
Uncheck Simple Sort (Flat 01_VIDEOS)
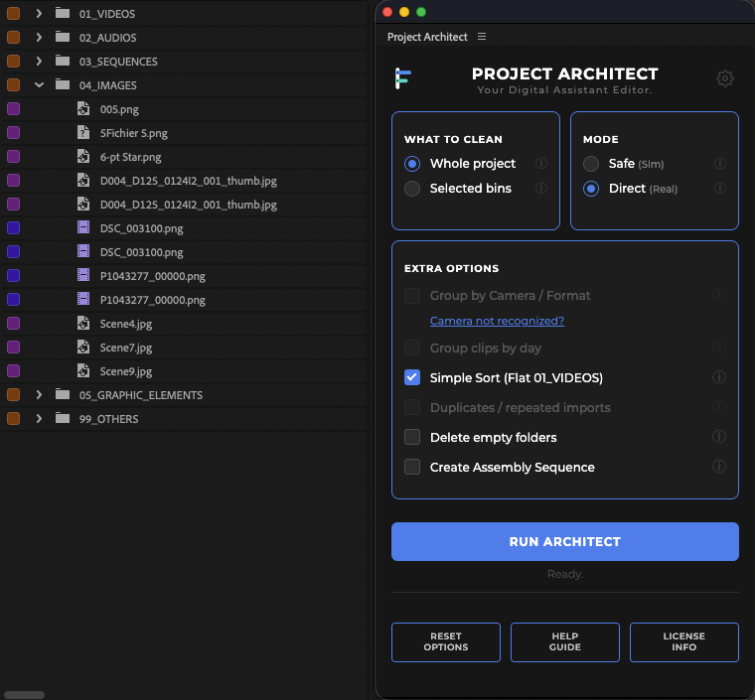click(412, 377)
